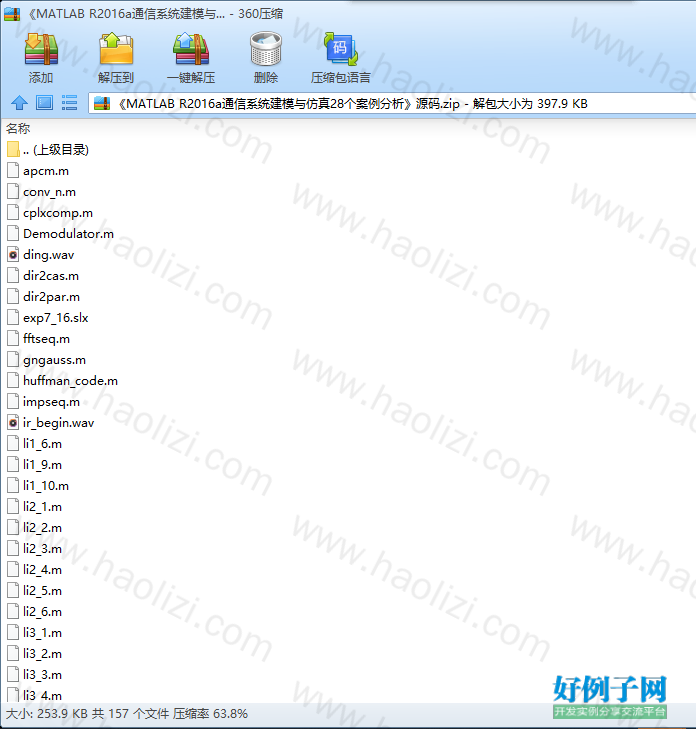Screen dimensions: 696x729
Task: Click the document icon beside huffman_code.m
Action: coord(13,381)
